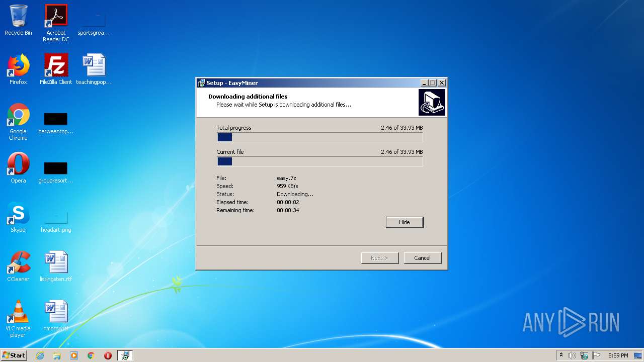The height and width of the screenshot is (362, 644).
Task: Open the Start menu
Action: 14,355
